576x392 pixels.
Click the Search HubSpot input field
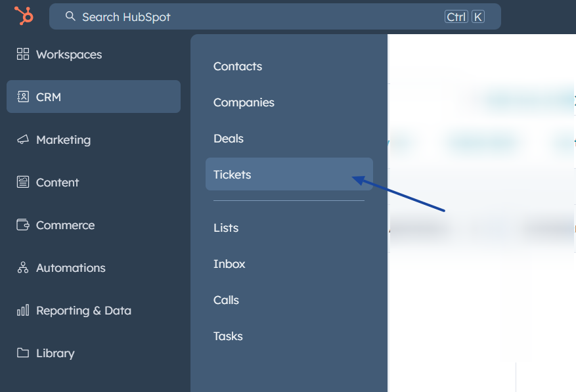[263, 16]
